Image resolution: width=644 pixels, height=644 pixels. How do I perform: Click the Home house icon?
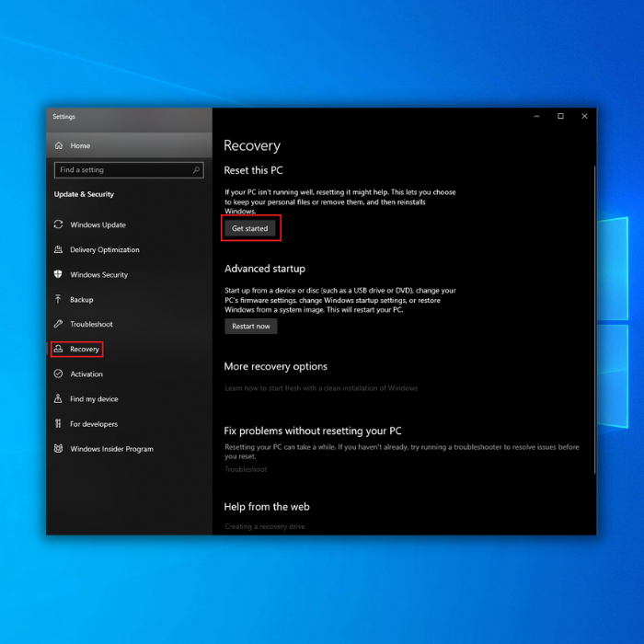[59, 145]
